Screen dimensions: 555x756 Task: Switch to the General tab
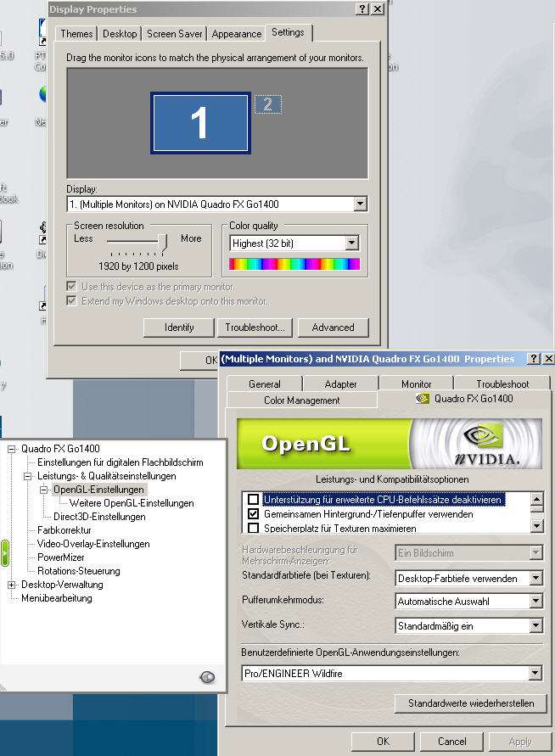click(264, 384)
